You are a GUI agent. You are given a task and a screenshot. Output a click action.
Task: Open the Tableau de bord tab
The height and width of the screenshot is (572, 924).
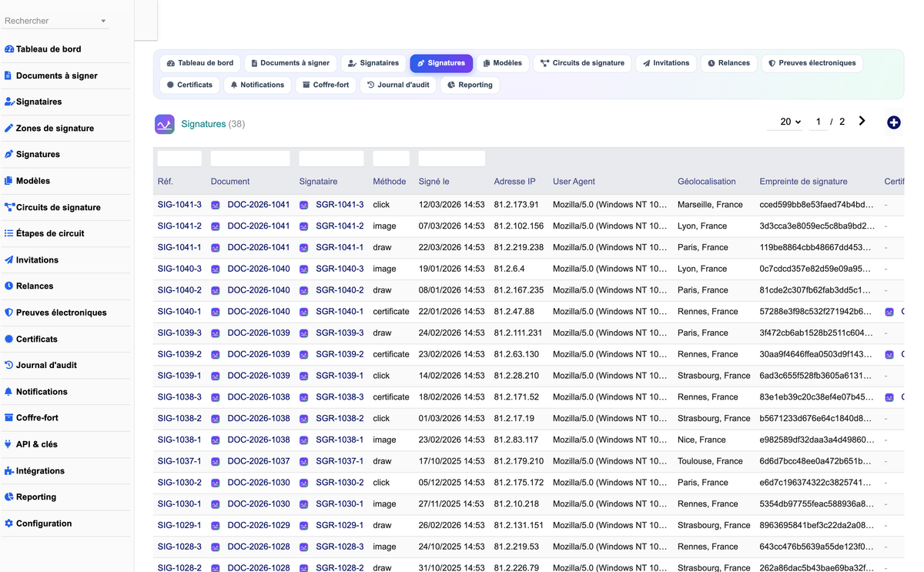[x=200, y=63]
